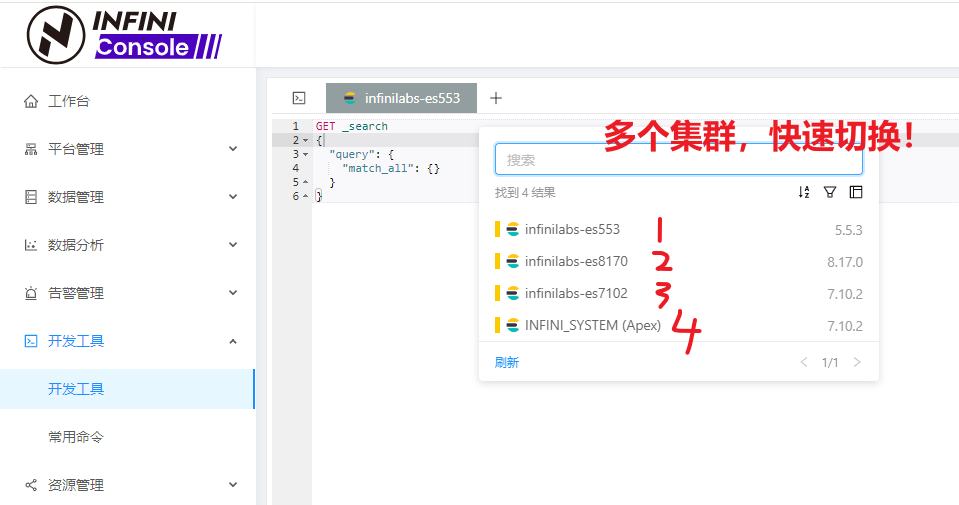Click the GET _search line in editor
Image resolution: width=959 pixels, height=505 pixels.
[352, 126]
